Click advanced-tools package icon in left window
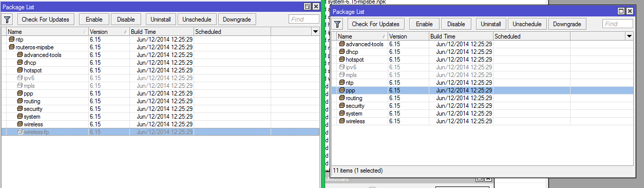 (x=20, y=55)
